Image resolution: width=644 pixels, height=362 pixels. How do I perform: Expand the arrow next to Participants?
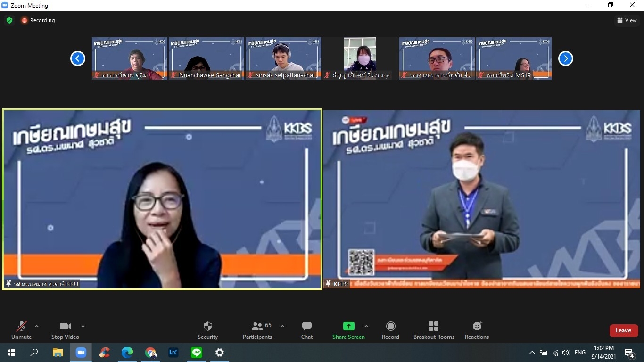(282, 326)
